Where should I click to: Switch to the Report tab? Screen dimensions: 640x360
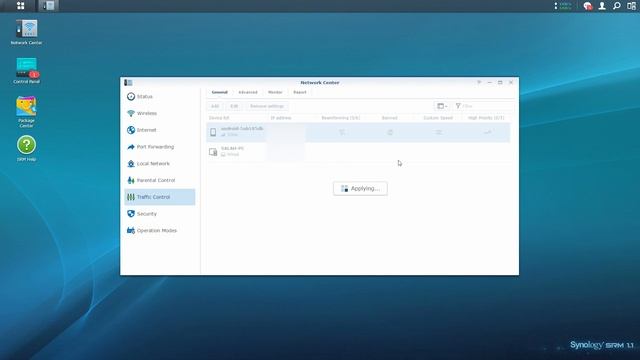(x=300, y=92)
